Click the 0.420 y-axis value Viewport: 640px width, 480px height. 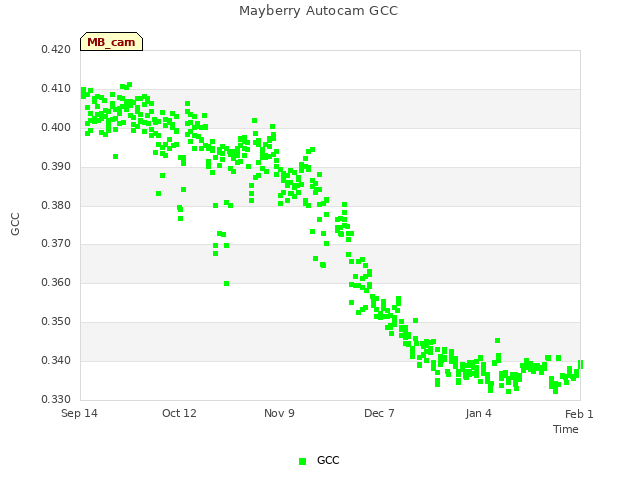coord(56,49)
